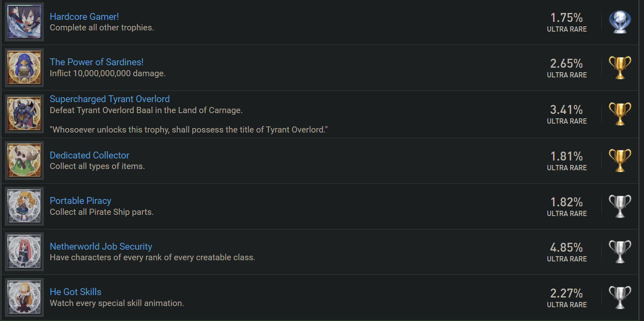
Task: Click the gold trophy icon beside The Power of Sardines!
Action: (x=620, y=68)
